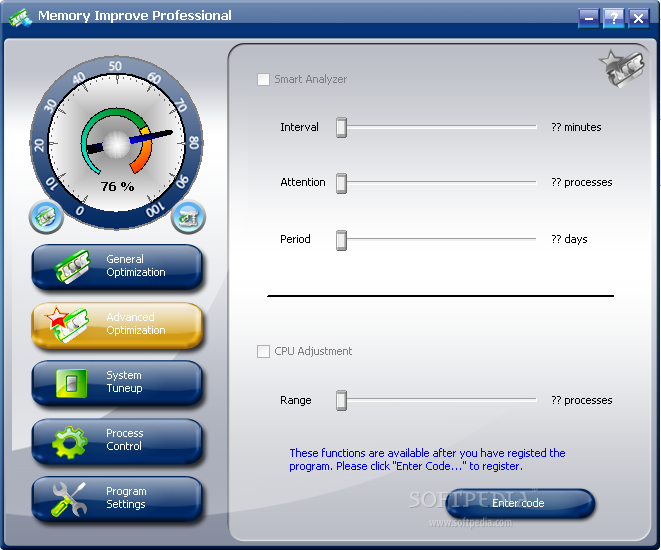661x550 pixels.
Task: Click the green switch icon on System Tuneup
Action: click(x=72, y=383)
